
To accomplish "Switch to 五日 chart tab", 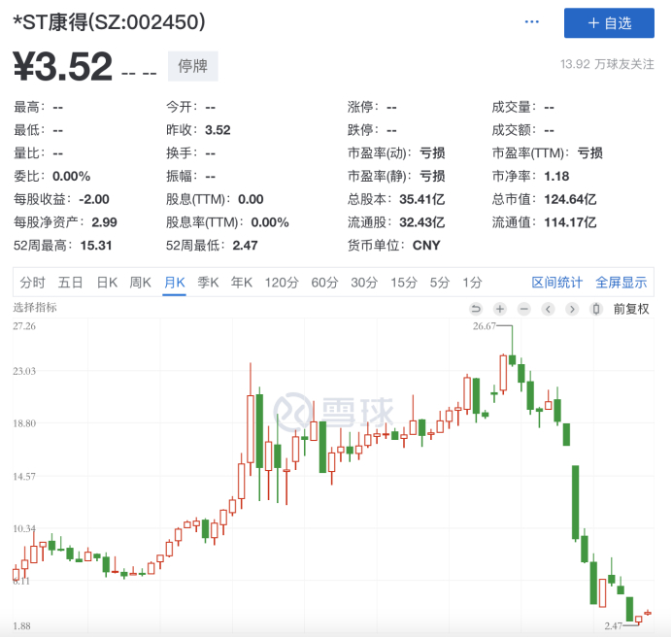I will coord(70,283).
